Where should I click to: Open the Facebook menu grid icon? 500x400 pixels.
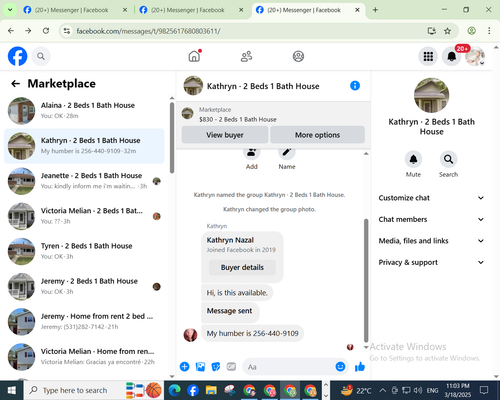[x=428, y=56]
